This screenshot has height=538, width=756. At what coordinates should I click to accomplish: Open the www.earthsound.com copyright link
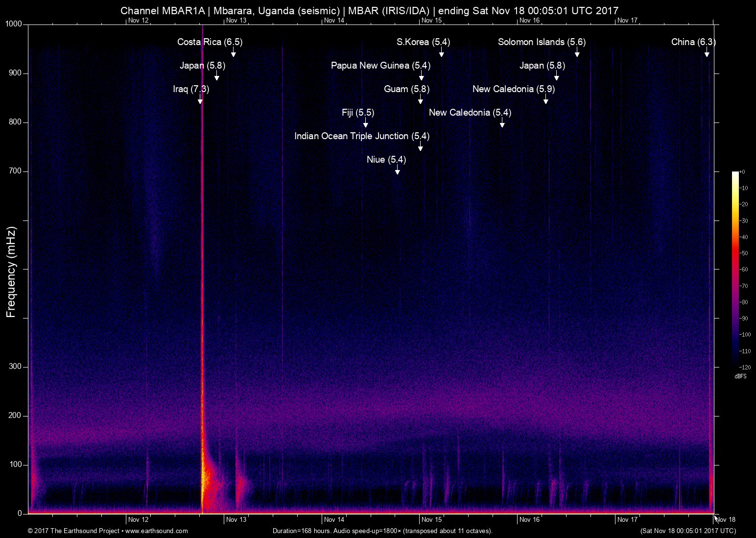(157, 531)
